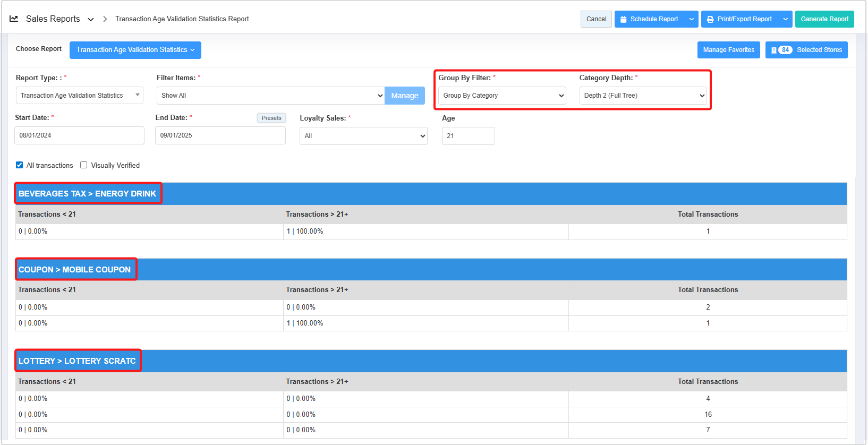Click the printer icon on Print/Export Report
This screenshot has height=445, width=868.
pyautogui.click(x=710, y=19)
